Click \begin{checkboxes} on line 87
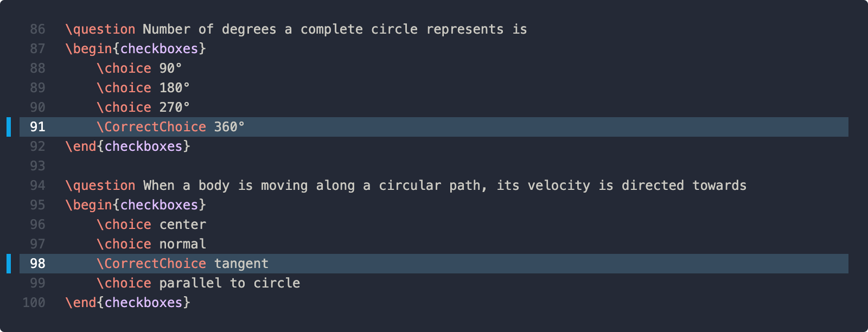 (x=136, y=49)
